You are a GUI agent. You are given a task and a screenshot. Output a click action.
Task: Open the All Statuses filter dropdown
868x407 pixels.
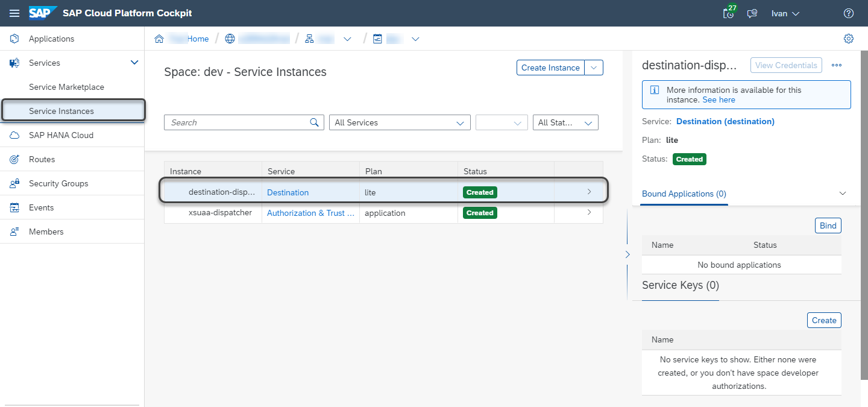pyautogui.click(x=565, y=122)
